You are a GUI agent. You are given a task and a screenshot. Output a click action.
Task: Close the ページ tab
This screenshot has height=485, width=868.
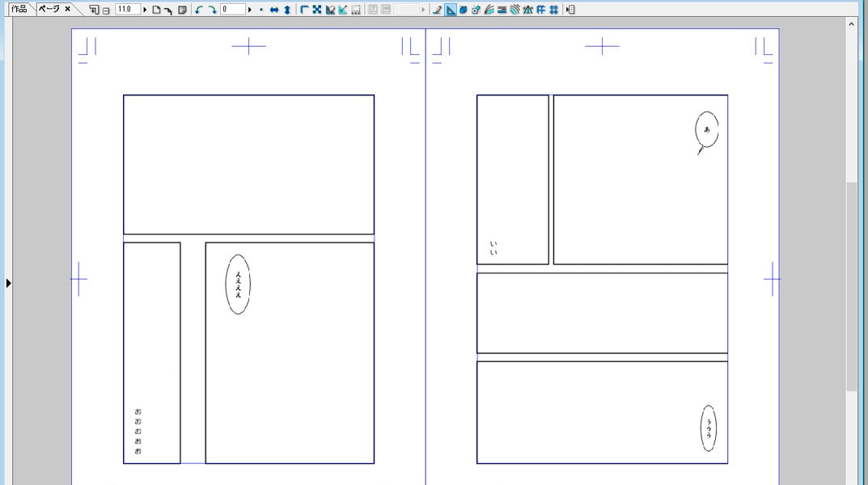[67, 9]
